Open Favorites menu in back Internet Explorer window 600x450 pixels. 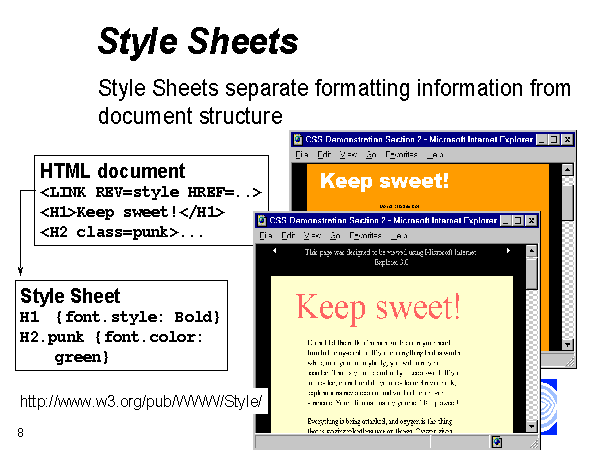pyautogui.click(x=401, y=155)
